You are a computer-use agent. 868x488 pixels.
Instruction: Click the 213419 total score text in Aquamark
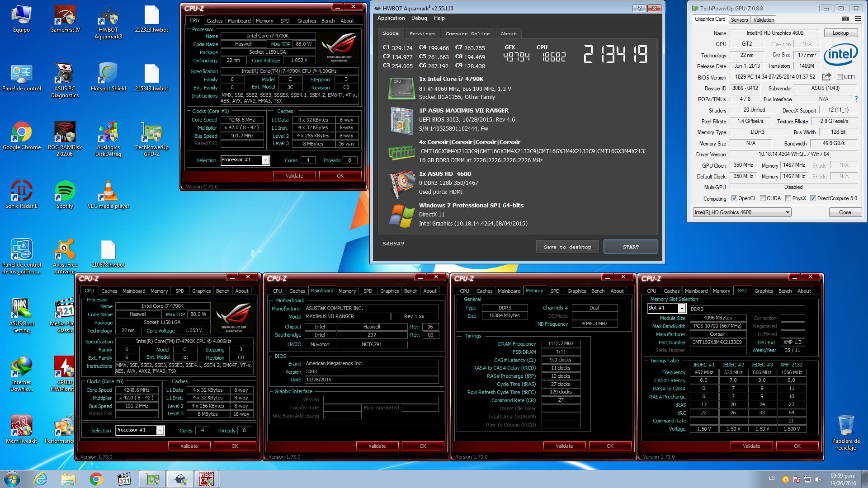pyautogui.click(x=616, y=54)
